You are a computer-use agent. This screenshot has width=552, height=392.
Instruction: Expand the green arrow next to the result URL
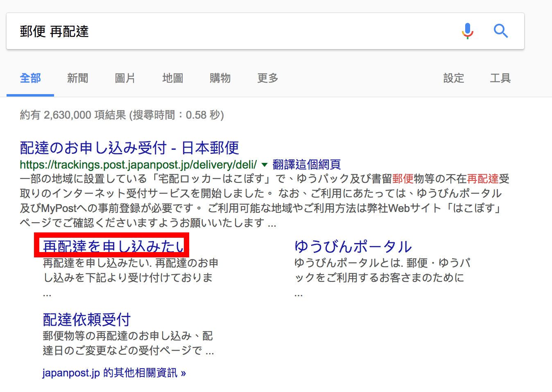(x=265, y=165)
